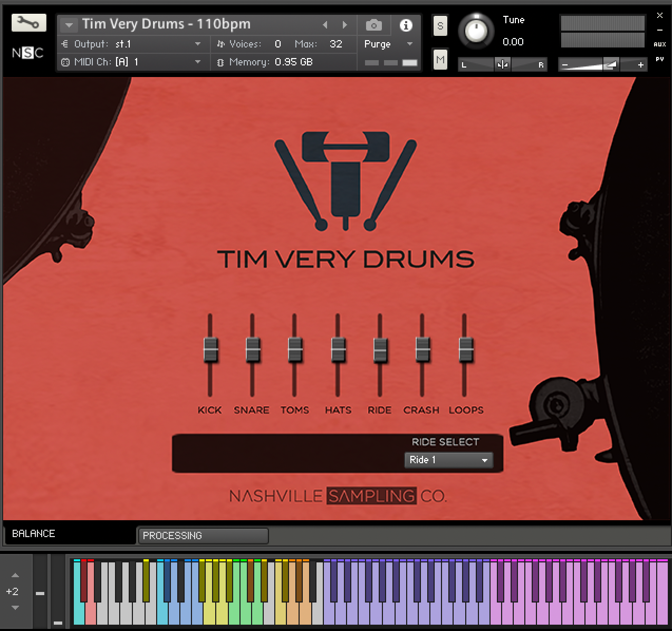This screenshot has height=631, width=672.
Task: Open the instrument info icon
Action: click(406, 25)
